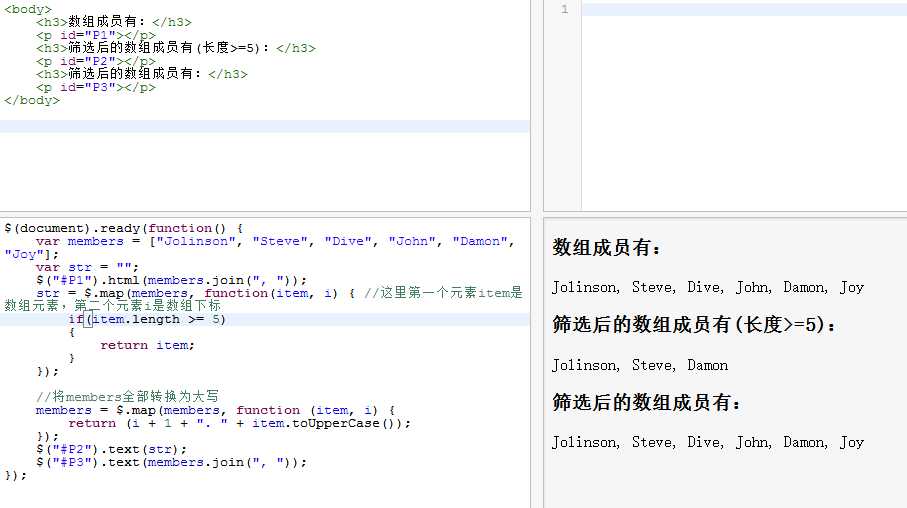
Task: Click the string "Jolinson" in the members array
Action: (x=196, y=241)
